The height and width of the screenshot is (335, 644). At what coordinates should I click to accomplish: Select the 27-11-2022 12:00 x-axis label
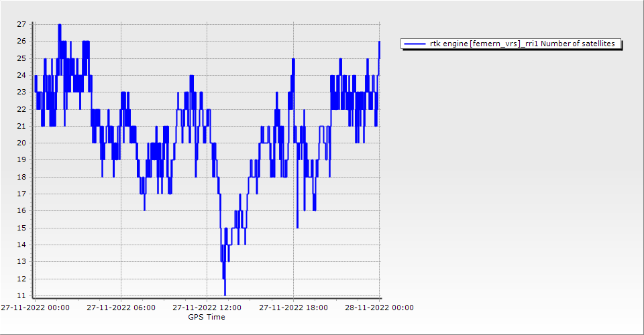[207, 308]
